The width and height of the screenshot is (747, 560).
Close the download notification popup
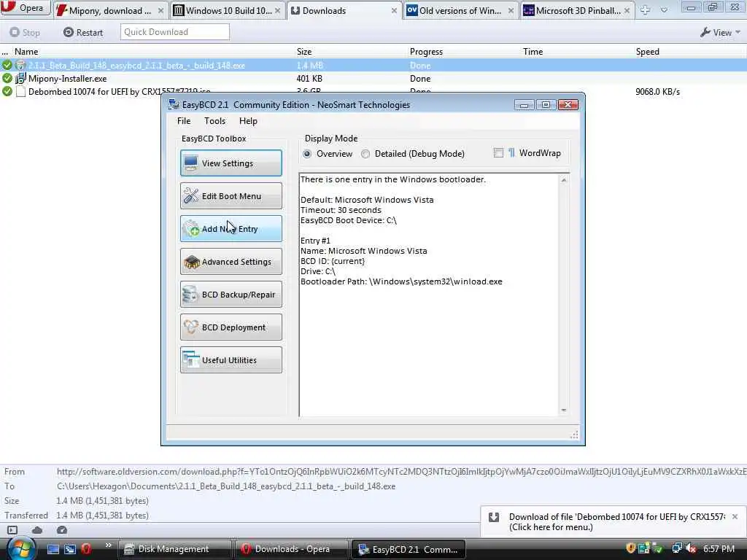[735, 517]
